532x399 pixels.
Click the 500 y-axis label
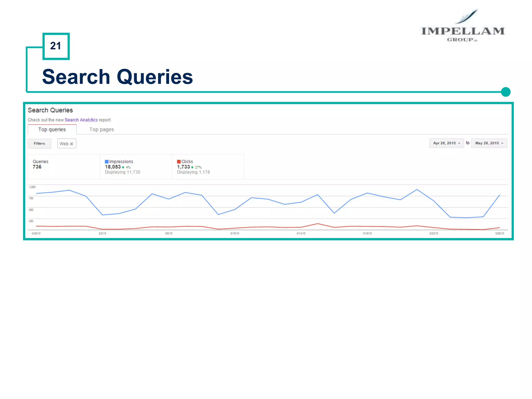click(31, 210)
